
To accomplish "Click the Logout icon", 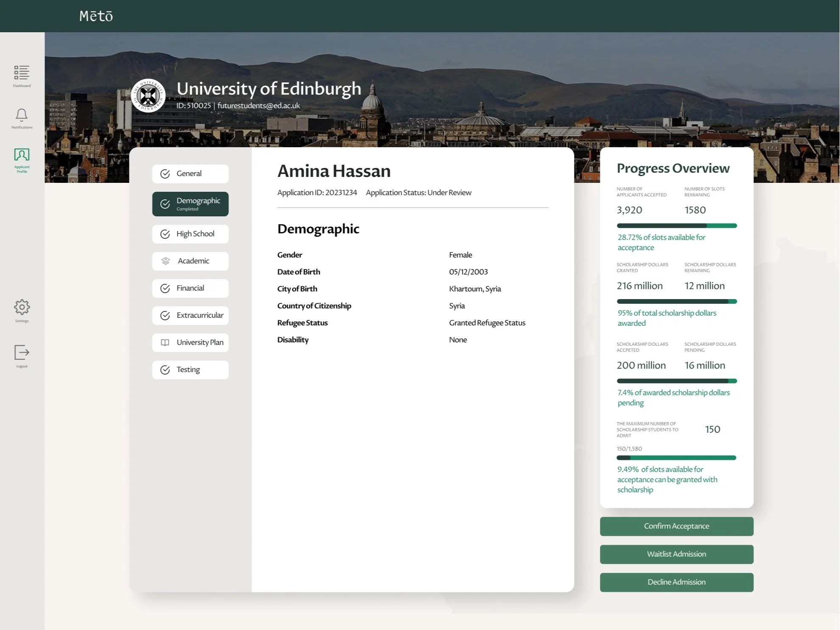I will (22, 353).
